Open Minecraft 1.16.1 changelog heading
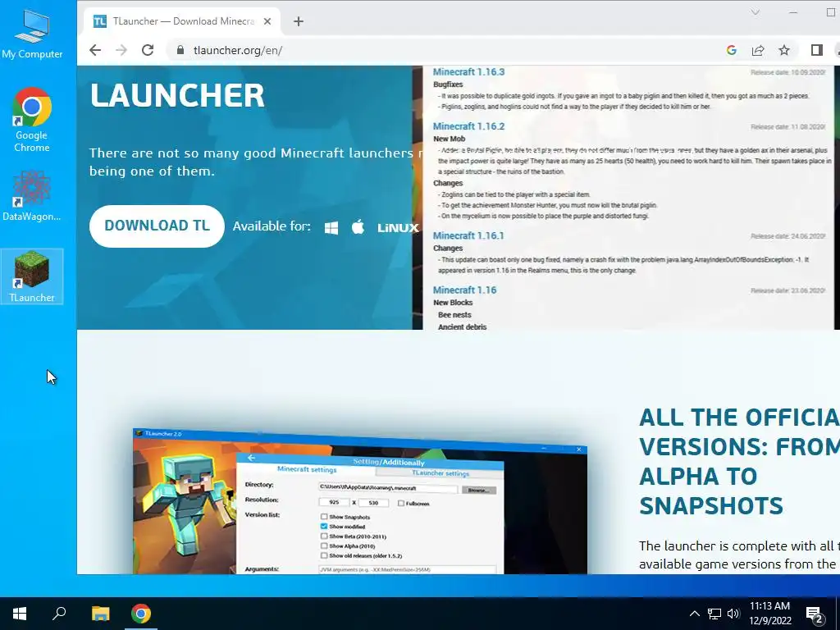Viewport: 840px width, 630px height. 468,235
